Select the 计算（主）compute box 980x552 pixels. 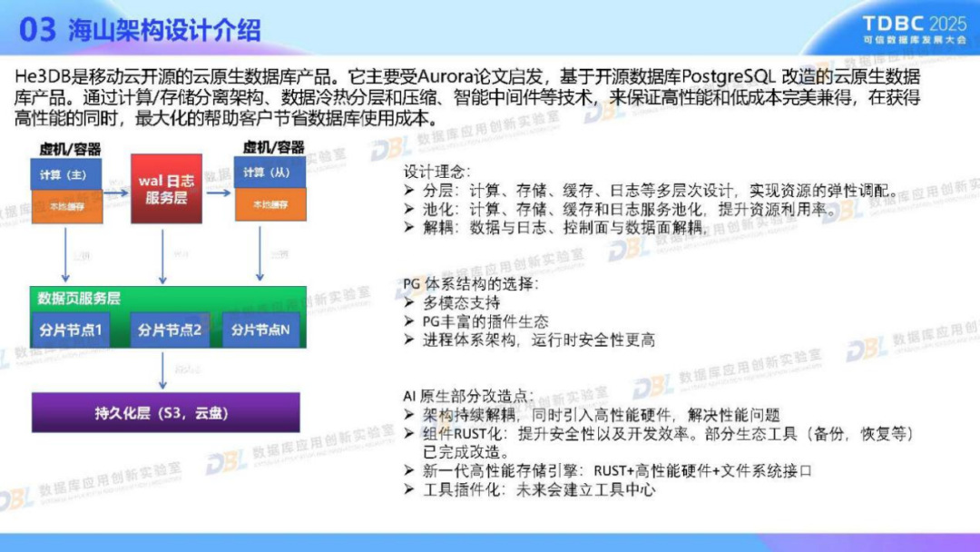[66, 174]
